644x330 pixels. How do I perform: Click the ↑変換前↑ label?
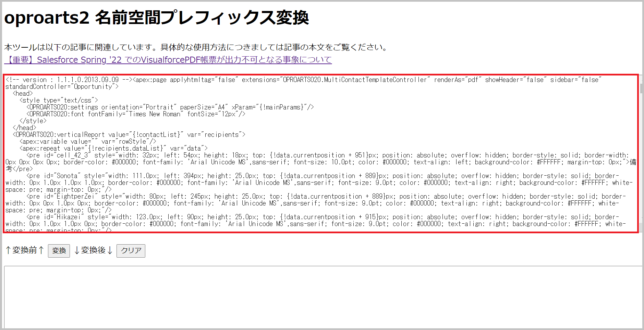25,250
